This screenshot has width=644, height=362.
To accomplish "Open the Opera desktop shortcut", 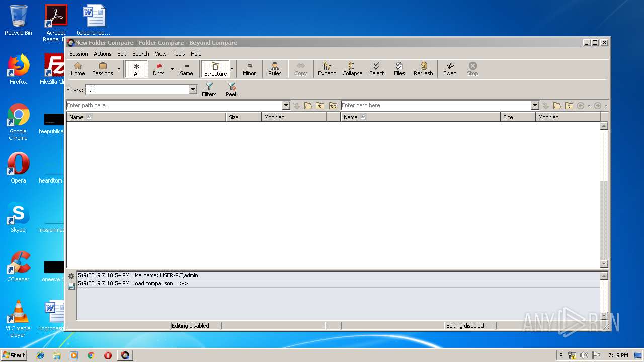I will (18, 168).
